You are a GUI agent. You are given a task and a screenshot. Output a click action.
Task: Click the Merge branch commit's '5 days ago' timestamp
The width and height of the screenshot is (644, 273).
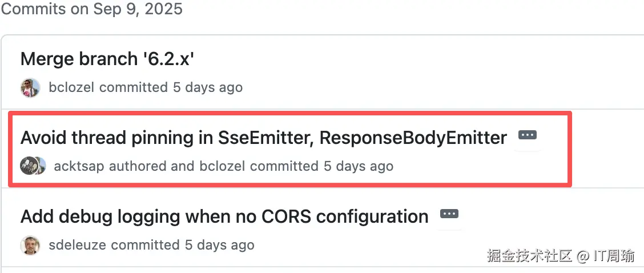click(x=208, y=87)
